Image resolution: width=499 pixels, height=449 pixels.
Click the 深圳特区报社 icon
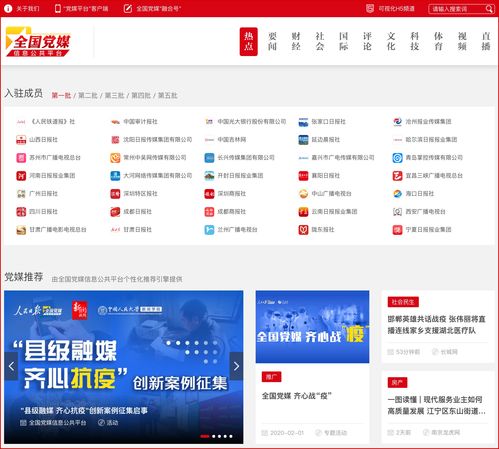pyautogui.click(x=115, y=194)
